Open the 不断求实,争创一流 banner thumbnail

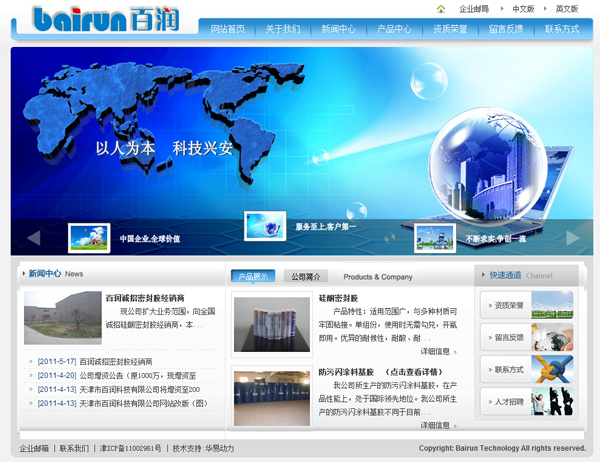pyautogui.click(x=435, y=238)
